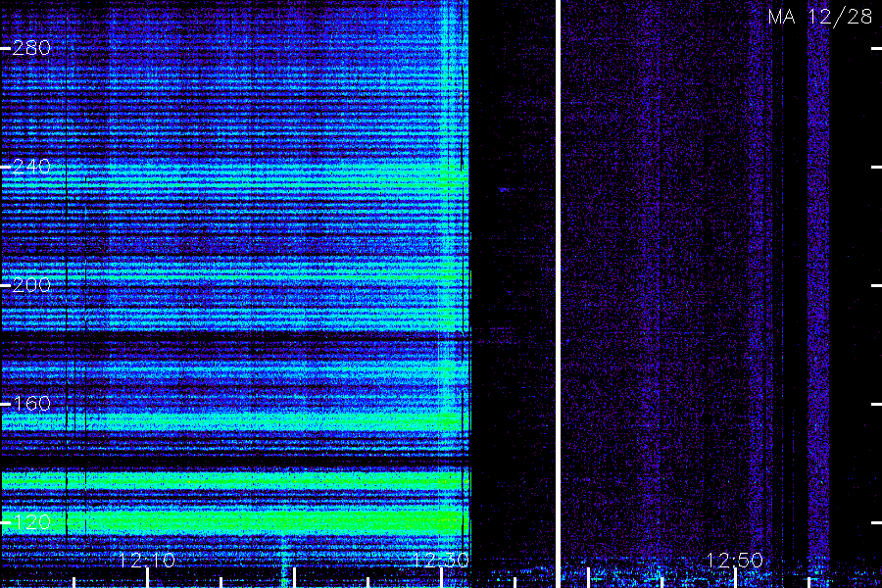Click the 120 frequency axis label
Image resolution: width=882 pixels, height=588 pixels.
(x=31, y=522)
